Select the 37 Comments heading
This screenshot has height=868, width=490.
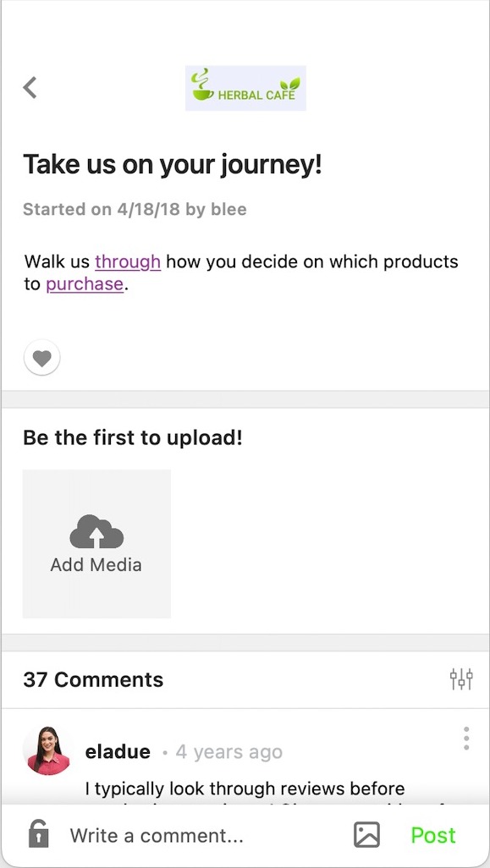point(93,679)
